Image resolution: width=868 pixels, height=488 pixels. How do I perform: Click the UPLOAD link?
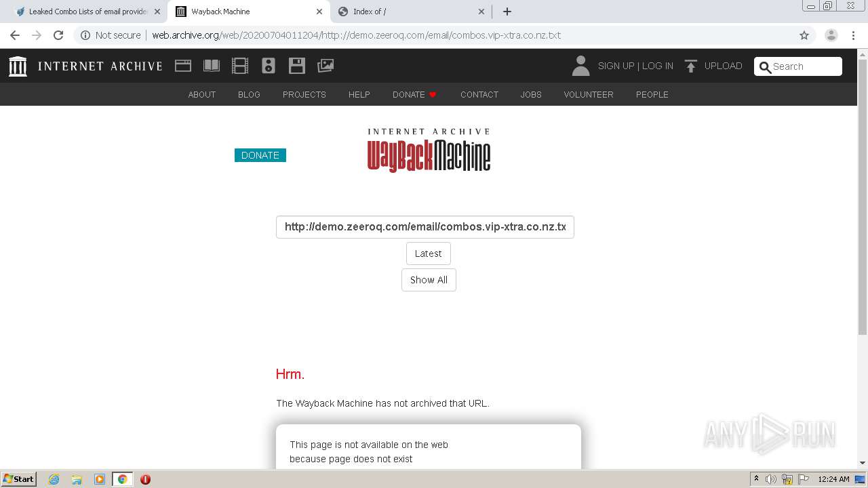pos(723,66)
